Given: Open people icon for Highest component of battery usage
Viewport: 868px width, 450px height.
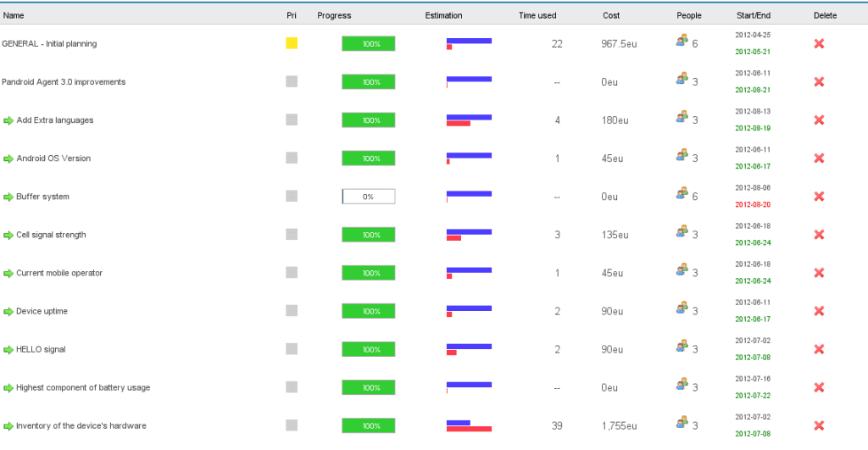Looking at the screenshot, I should tap(682, 384).
